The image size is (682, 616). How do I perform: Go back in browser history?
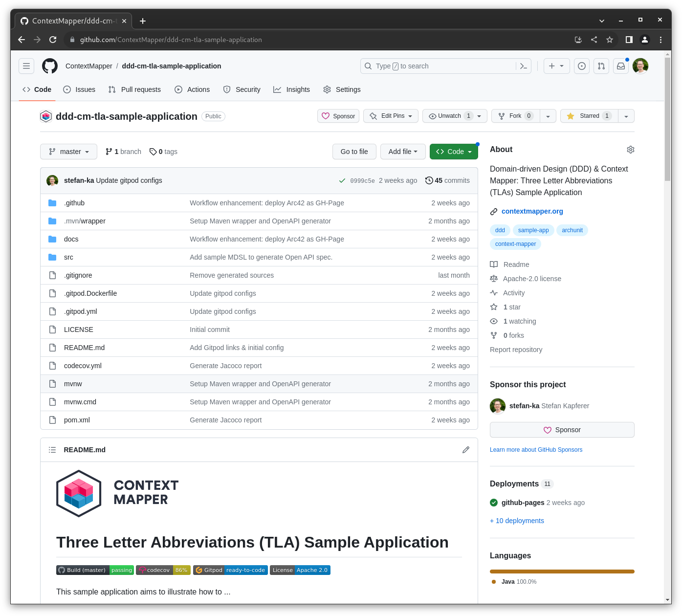[22, 40]
